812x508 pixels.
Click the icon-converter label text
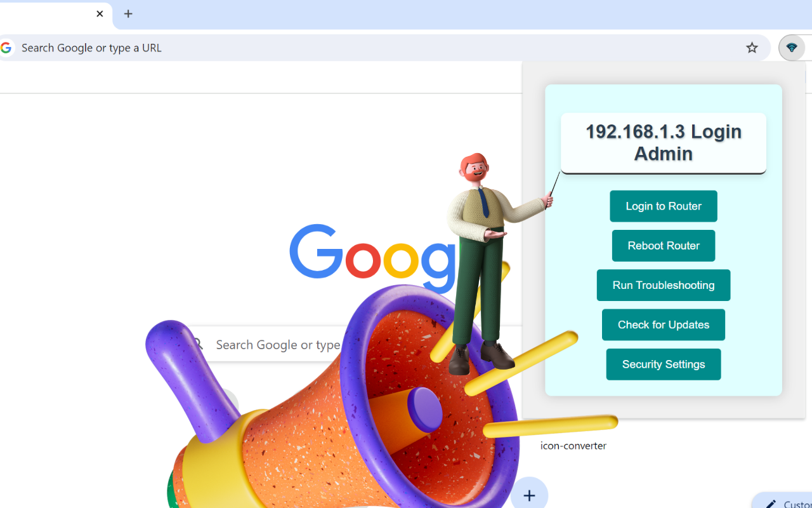tap(573, 445)
